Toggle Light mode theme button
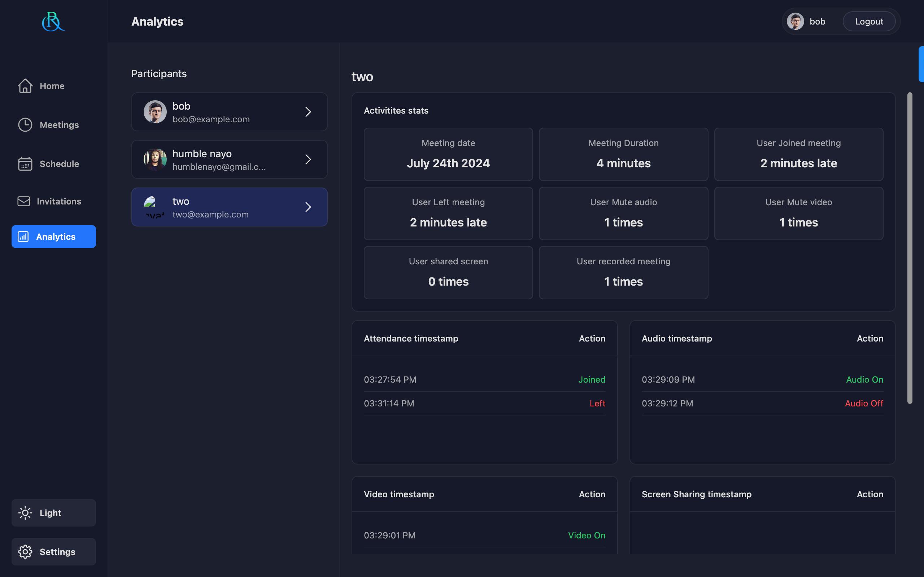924x577 pixels. click(53, 513)
